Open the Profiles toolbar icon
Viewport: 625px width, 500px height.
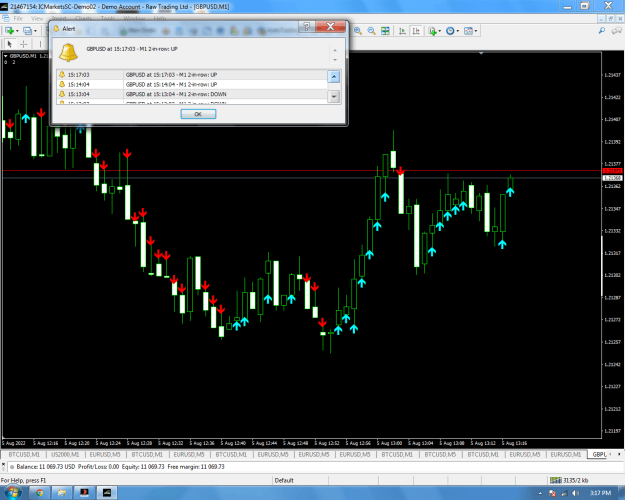click(x=27, y=31)
